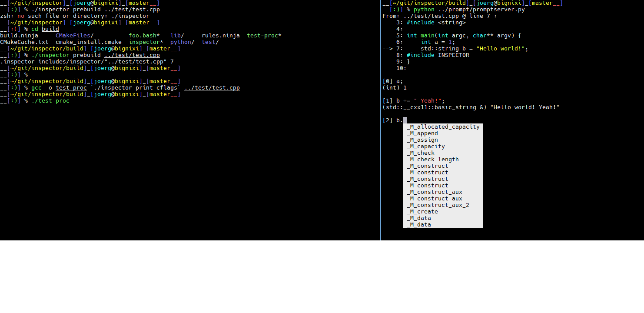Click the '[1] b += " Yeah!";' entry

click(x=414, y=101)
